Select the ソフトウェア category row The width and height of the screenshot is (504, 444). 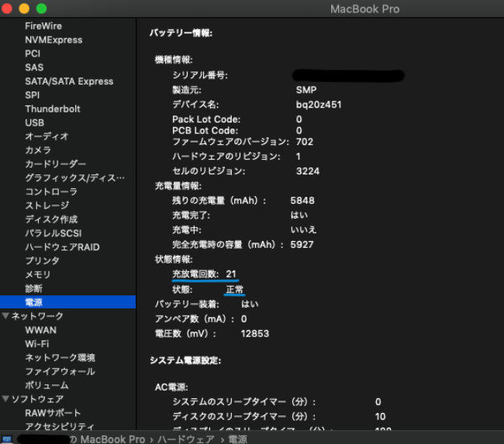38,399
